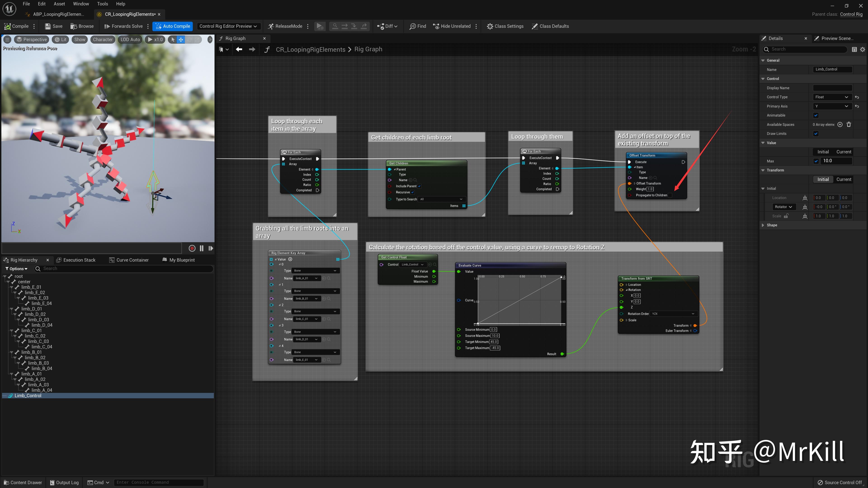This screenshot has width=868, height=488.
Task: Click the Find in blueprint icon
Action: [413, 26]
